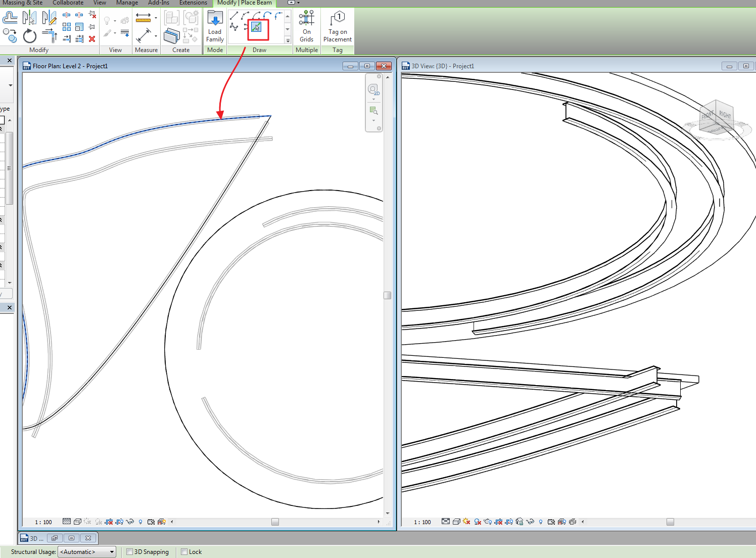Click the Load Family button
Screen dimensions: 756x558
(x=215, y=27)
